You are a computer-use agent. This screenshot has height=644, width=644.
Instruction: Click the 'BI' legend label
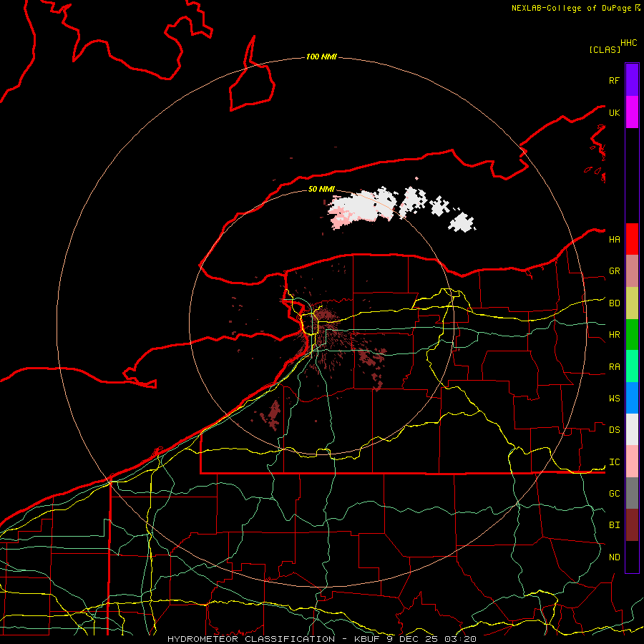point(615,525)
